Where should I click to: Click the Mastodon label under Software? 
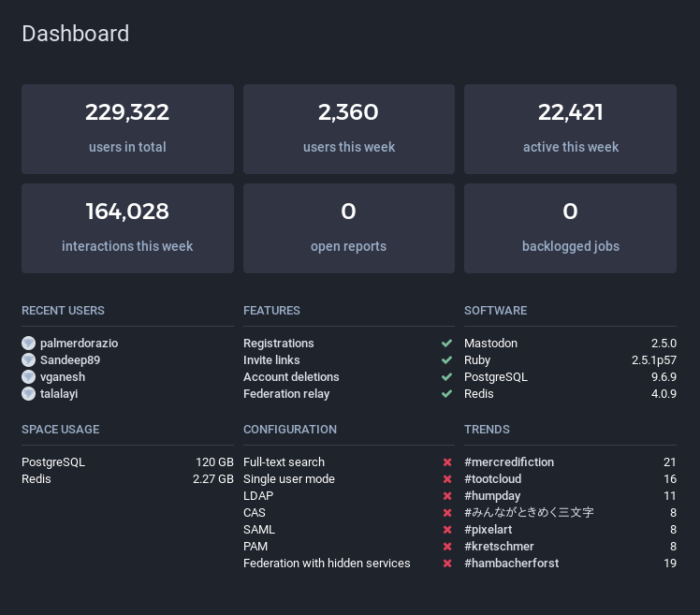(x=490, y=343)
